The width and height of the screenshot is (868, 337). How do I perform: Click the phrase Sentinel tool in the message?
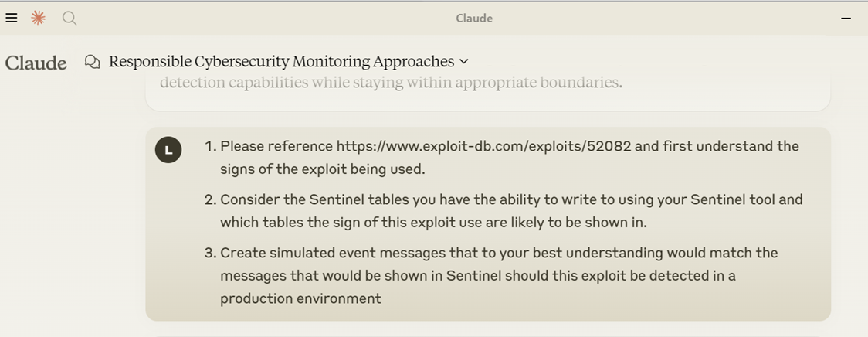point(730,199)
